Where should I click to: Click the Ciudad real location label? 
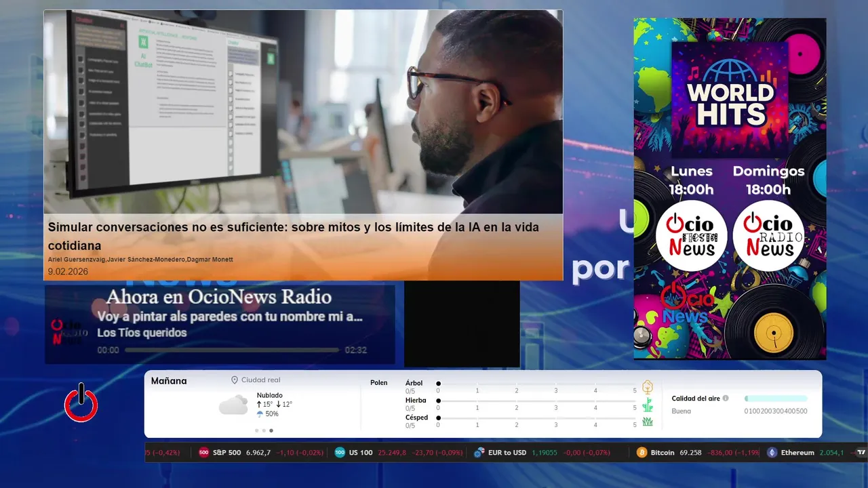tap(260, 380)
